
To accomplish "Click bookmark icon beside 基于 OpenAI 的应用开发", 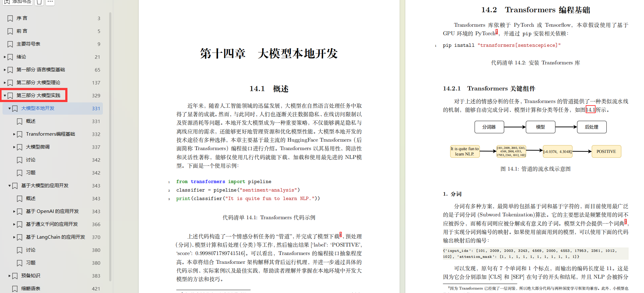I will click(19, 212).
